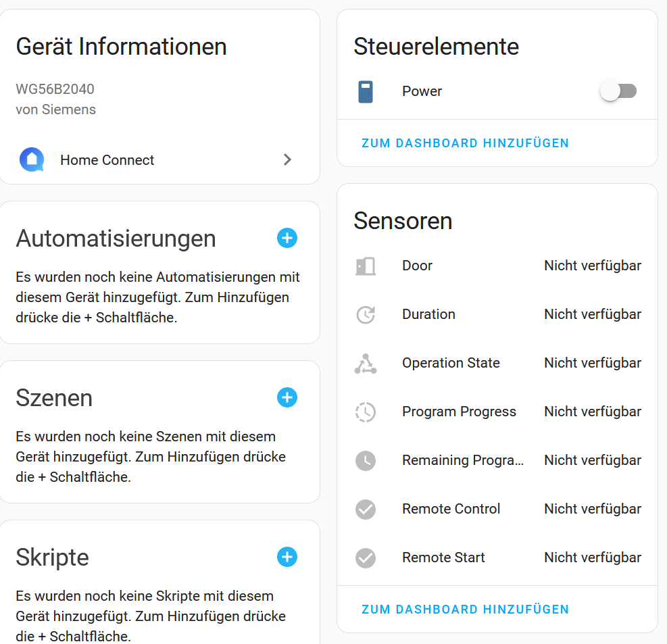The image size is (667, 644).
Task: Click the Remote Control checkmark icon
Action: click(366, 509)
